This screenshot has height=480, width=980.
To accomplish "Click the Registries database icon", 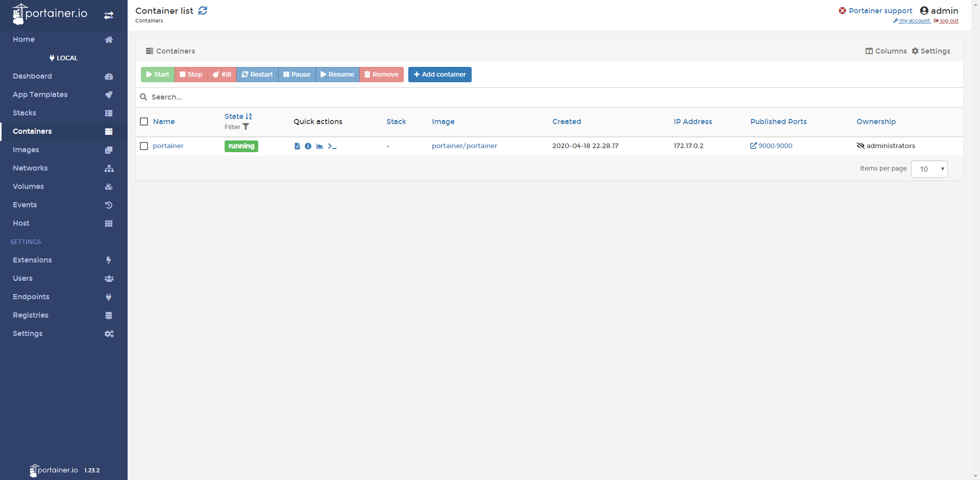I will point(109,315).
